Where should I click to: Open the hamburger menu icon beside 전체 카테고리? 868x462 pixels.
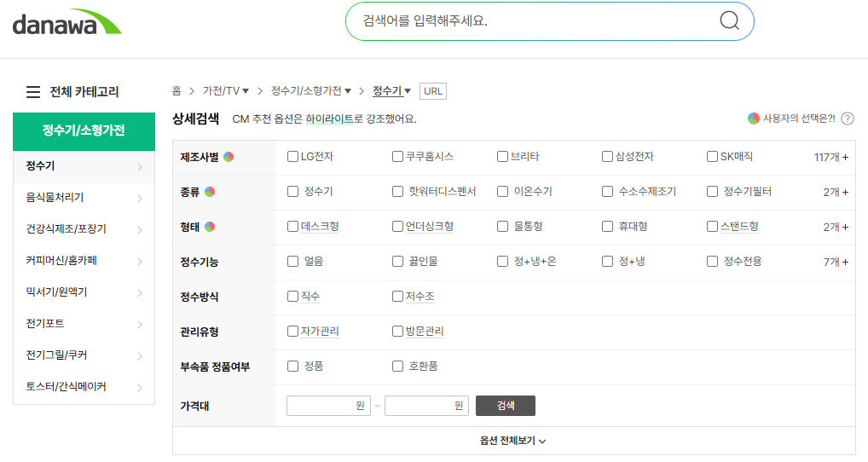[33, 92]
